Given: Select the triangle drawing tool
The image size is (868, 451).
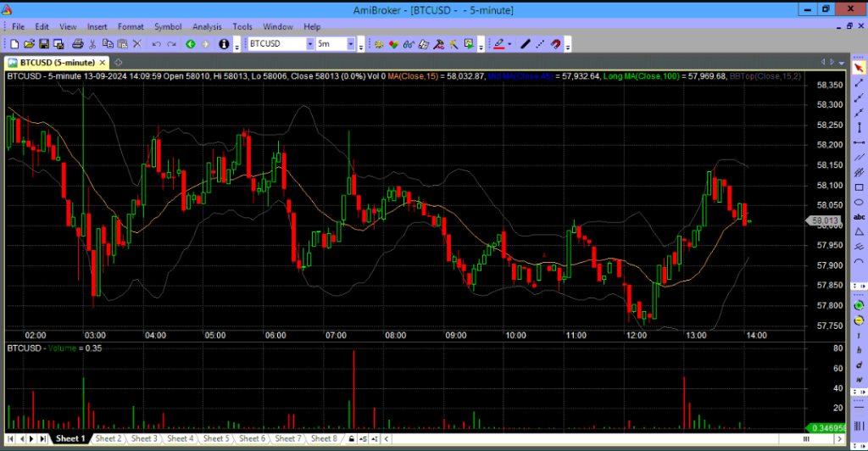Looking at the screenshot, I should tap(859, 232).
